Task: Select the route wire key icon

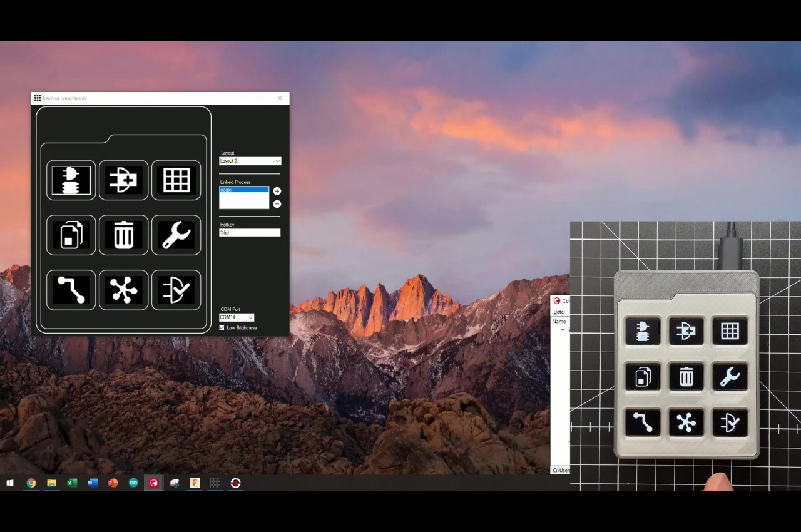Action: pos(71,290)
